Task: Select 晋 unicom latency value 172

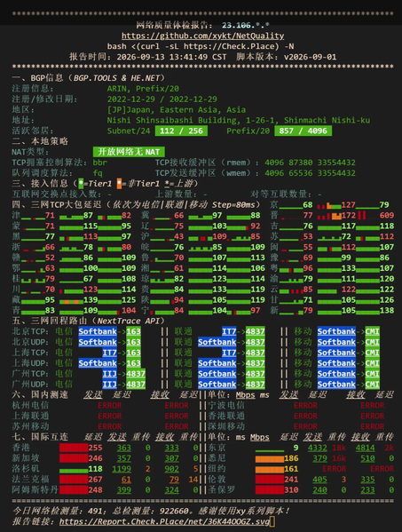Action: tap(349, 215)
